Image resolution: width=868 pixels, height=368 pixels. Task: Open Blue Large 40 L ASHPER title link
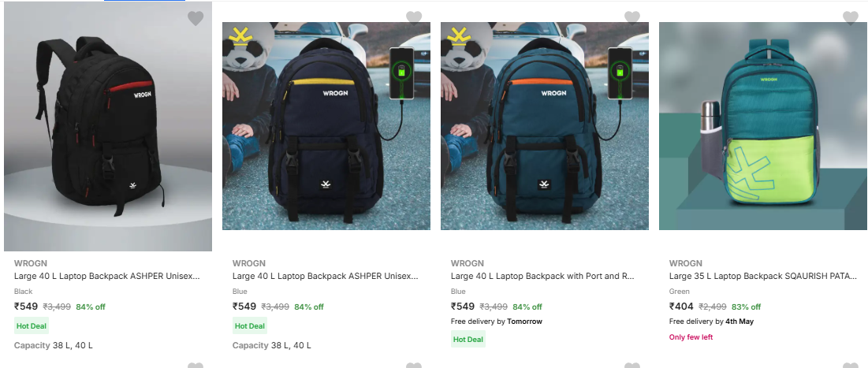click(326, 276)
